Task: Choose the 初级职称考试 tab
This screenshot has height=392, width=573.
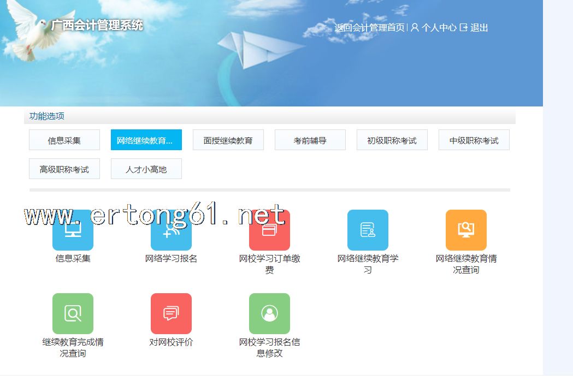Action: pos(392,140)
